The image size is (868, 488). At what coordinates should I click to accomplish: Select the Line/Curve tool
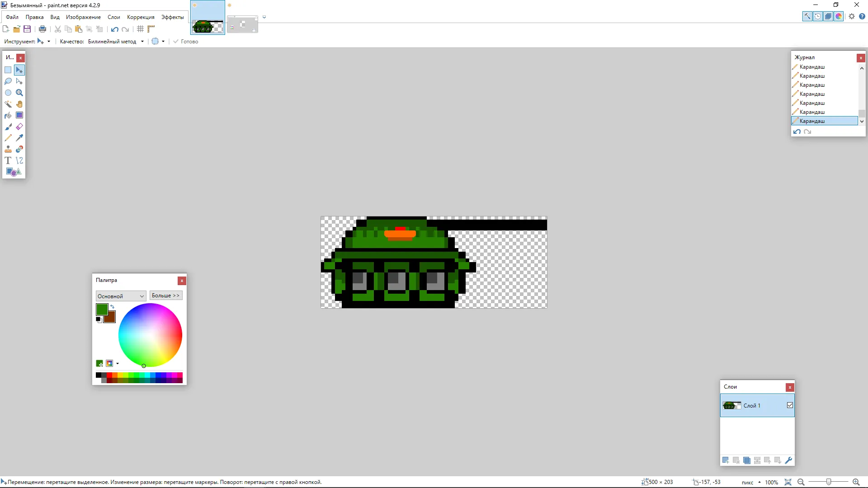[x=19, y=160]
